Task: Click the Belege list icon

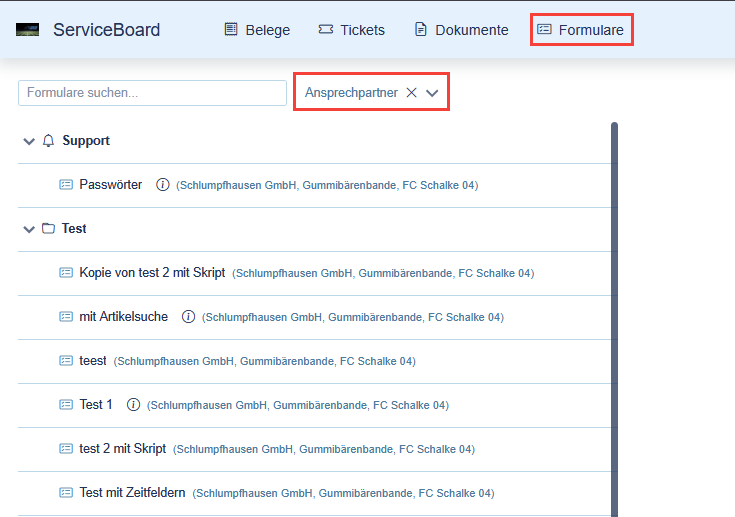Action: 231,30
